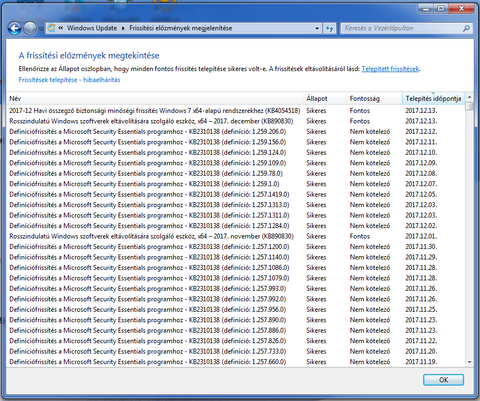
Task: Select the KB4054518 monthly rollup row
Action: pyautogui.click(x=235, y=110)
